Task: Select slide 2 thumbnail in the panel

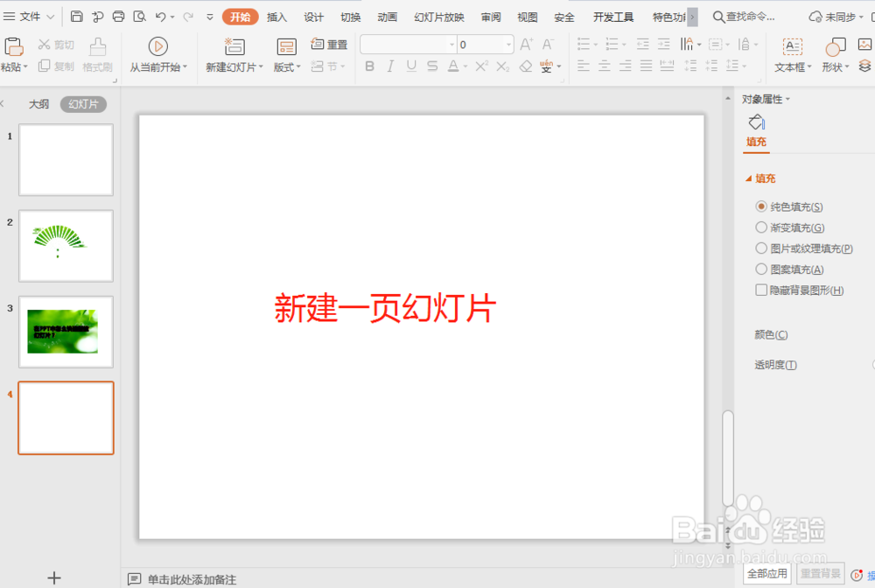Action: (66, 246)
